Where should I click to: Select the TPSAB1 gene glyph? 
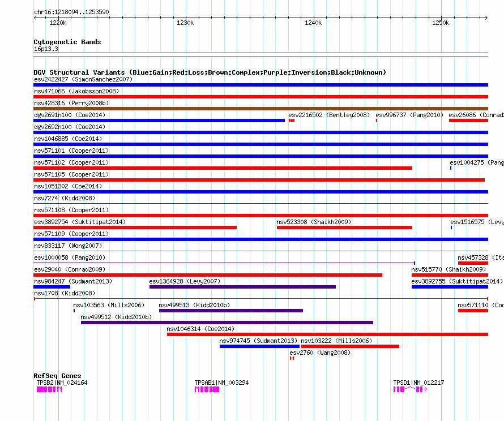(207, 389)
